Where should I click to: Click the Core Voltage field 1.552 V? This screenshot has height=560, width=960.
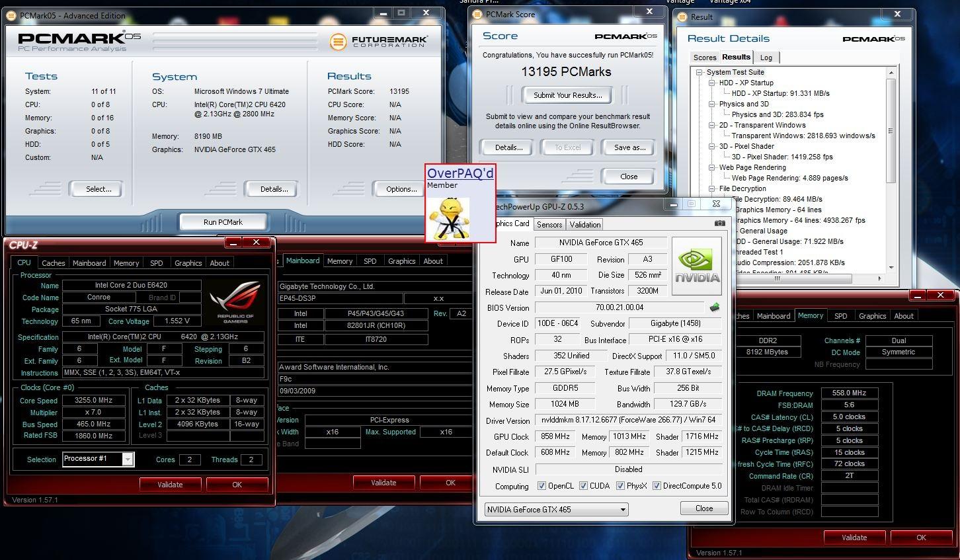(x=177, y=321)
